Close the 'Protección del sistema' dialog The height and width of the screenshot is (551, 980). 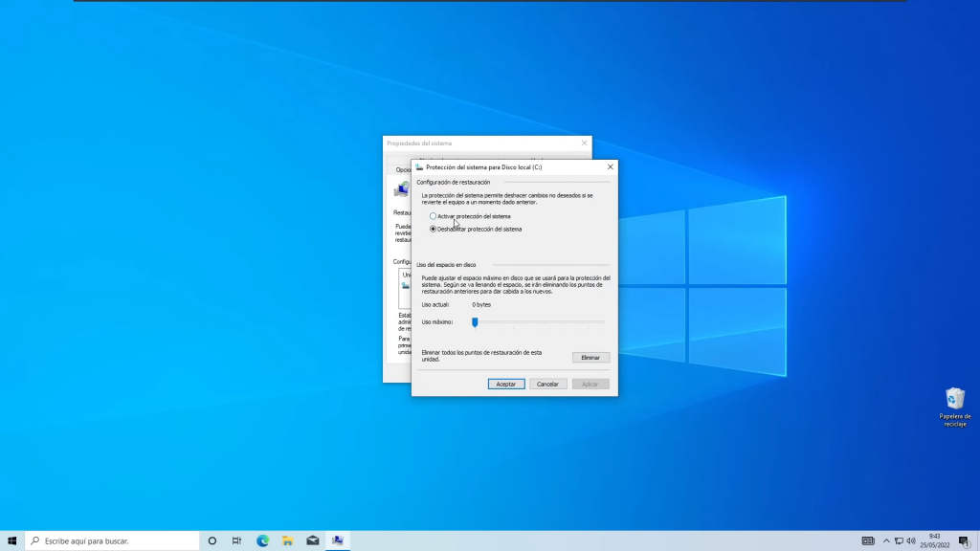pos(610,167)
